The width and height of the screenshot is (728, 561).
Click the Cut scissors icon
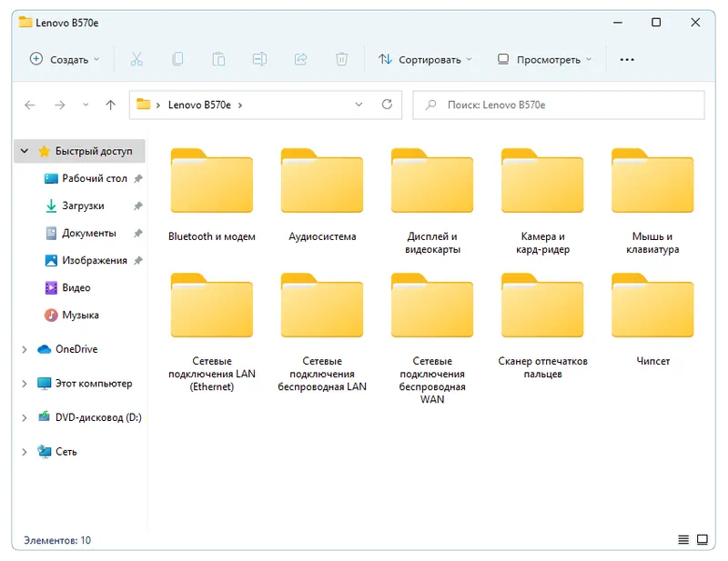coord(136,59)
